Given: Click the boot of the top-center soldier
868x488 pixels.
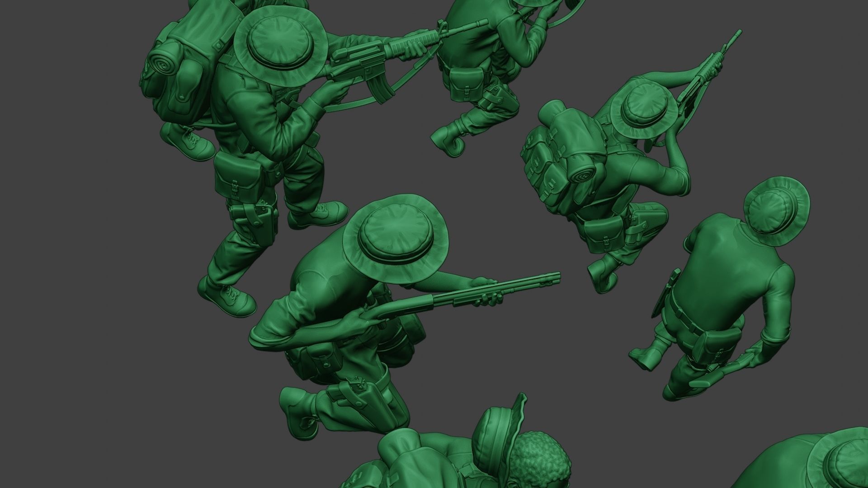Looking at the screenshot, I should pos(448,140).
